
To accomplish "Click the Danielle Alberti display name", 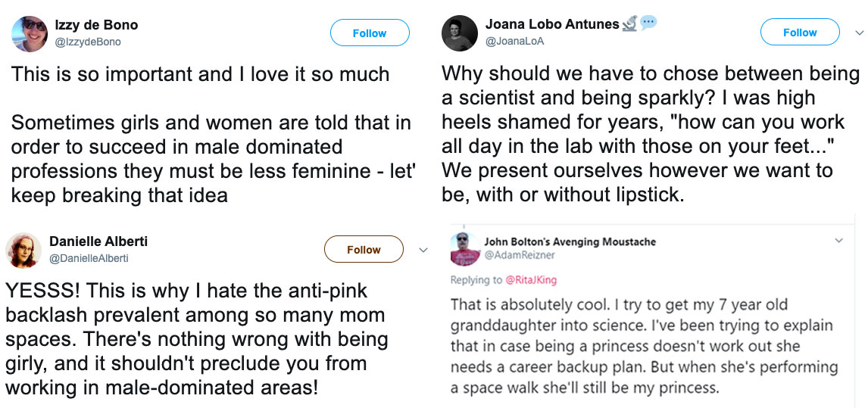I will (98, 241).
